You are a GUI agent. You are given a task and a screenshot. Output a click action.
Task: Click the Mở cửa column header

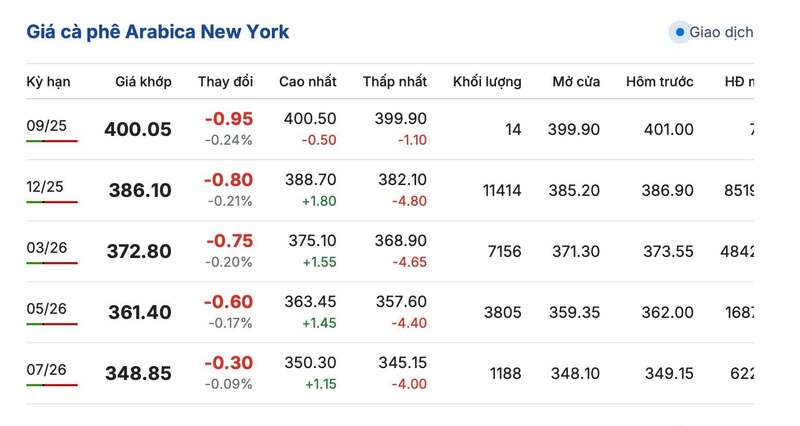point(576,81)
